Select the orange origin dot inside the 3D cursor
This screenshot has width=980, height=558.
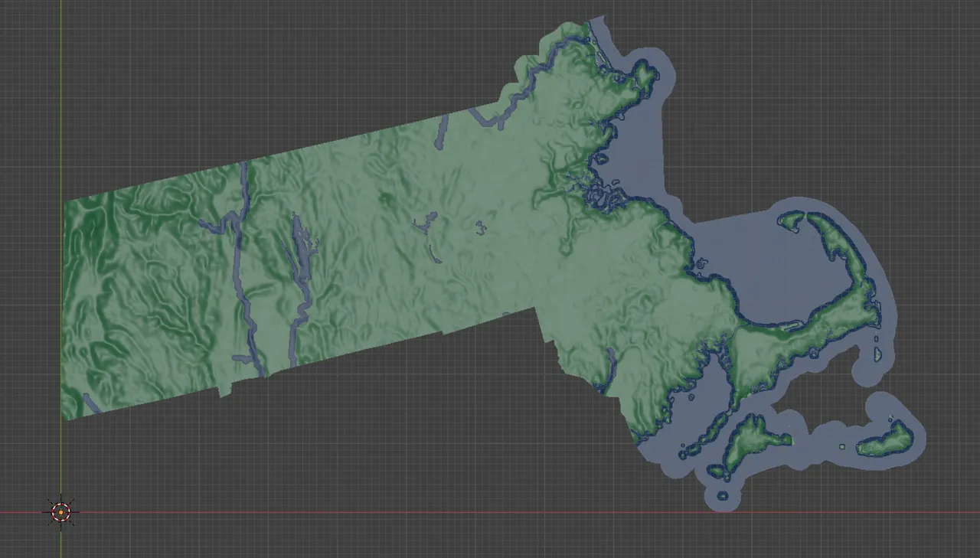click(x=60, y=513)
